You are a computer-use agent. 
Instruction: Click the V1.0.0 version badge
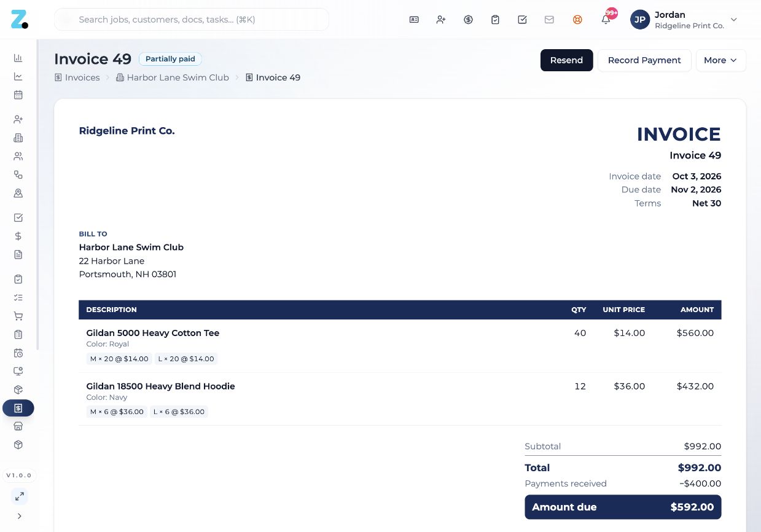click(20, 475)
